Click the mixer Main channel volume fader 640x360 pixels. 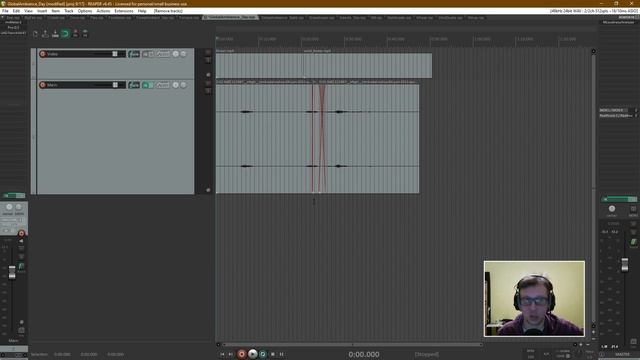tap(12, 272)
